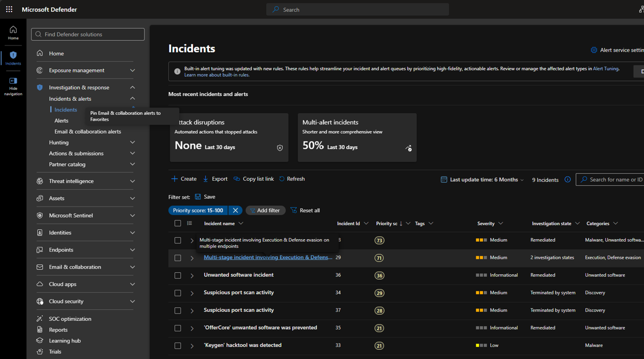Click the Create incident button
Viewport: 644px width, 359px height.
pos(184,179)
